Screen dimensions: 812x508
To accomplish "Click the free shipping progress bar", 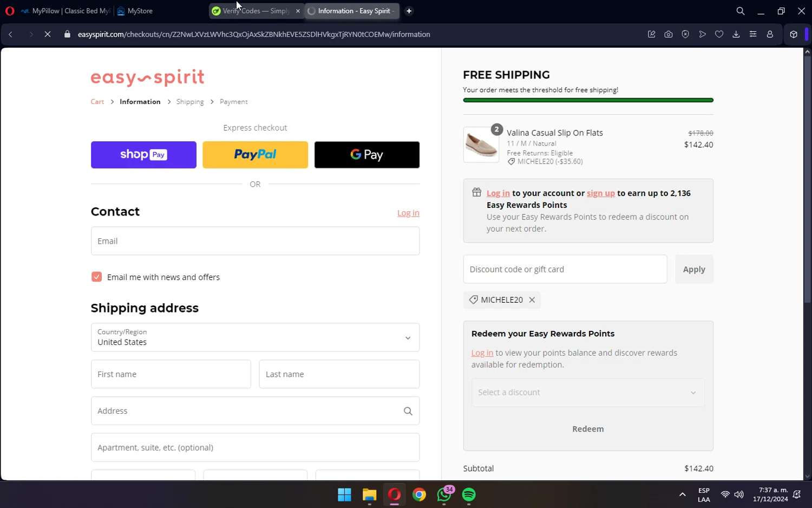I will [588, 100].
